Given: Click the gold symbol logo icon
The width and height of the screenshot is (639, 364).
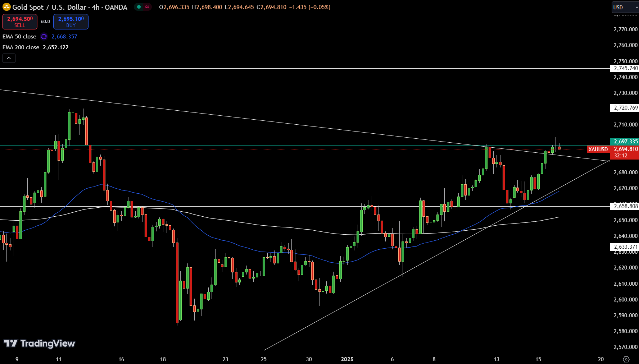Looking at the screenshot, I should tap(6, 7).
